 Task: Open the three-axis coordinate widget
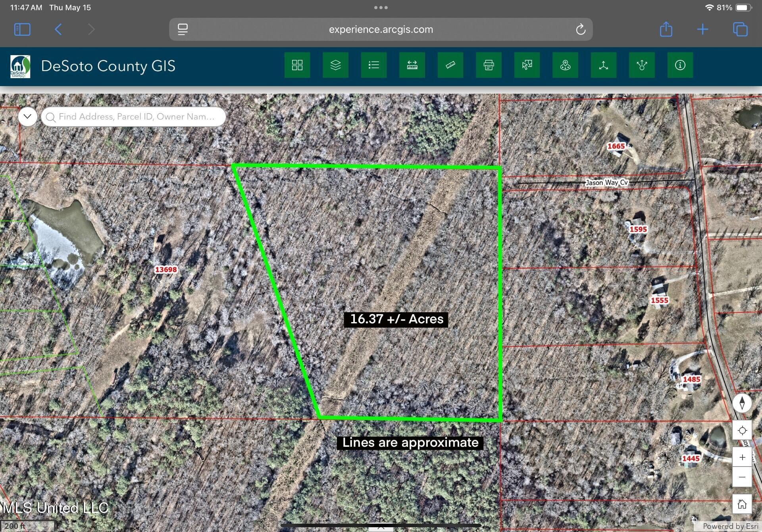coord(603,65)
